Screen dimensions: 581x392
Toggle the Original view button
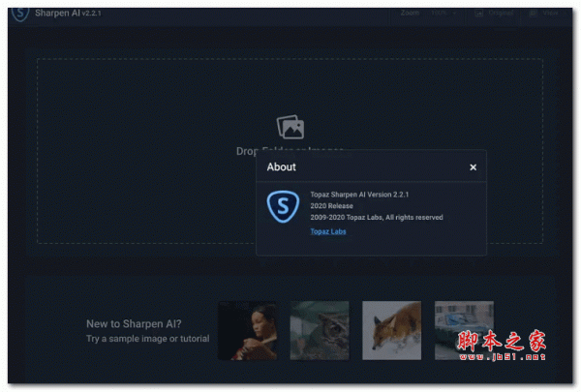pos(494,13)
